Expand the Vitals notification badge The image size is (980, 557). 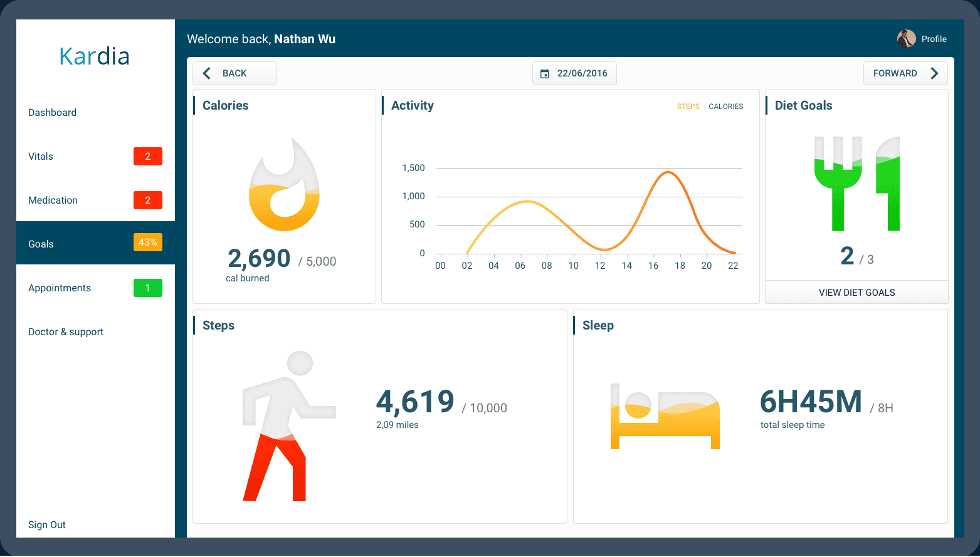tap(147, 156)
